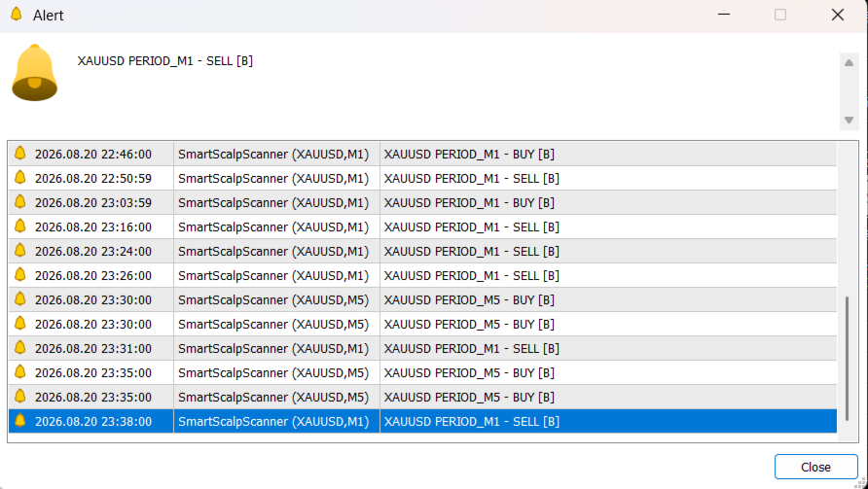868x489 pixels.
Task: Select the timestamp 2026.08.20 23:16:00
Action: pos(93,227)
